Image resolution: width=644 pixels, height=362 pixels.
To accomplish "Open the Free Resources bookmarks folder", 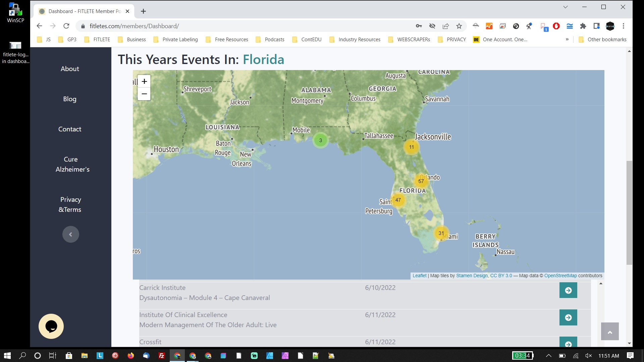I will point(227,40).
